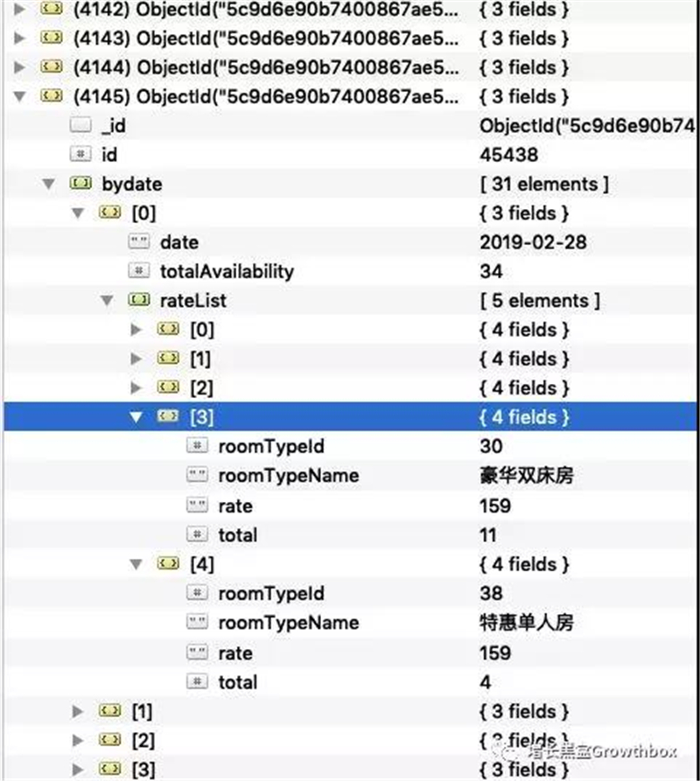Click the number-type icon beside totalAvailability
Screen dimensions: 700x781
[138, 270]
